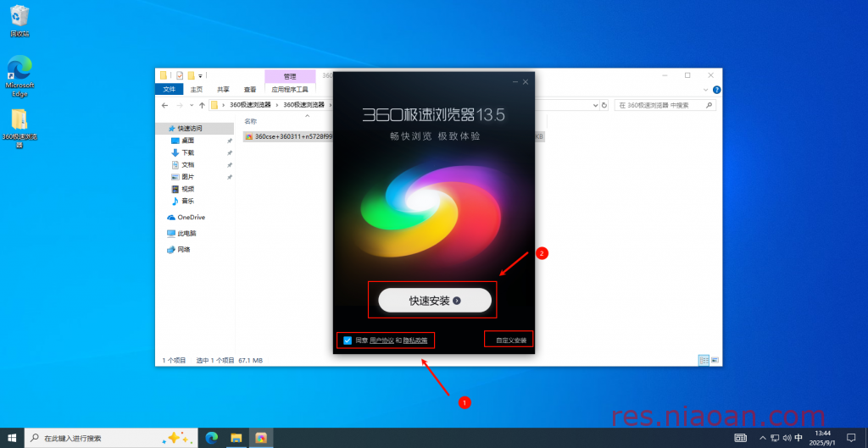This screenshot has height=448, width=868.
Task: Close the 360 installer dialog
Action: 526,82
